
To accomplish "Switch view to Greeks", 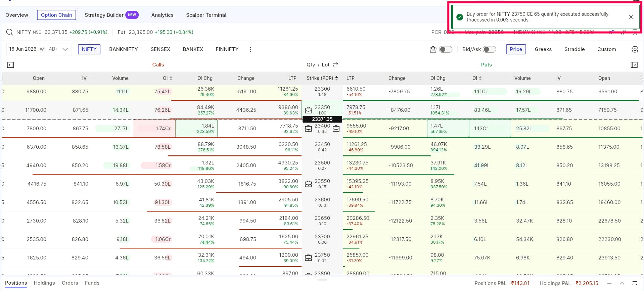I will (x=543, y=49).
